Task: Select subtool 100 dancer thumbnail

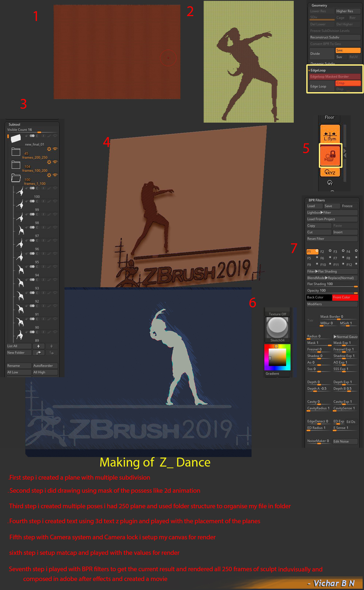Action: tap(20, 191)
